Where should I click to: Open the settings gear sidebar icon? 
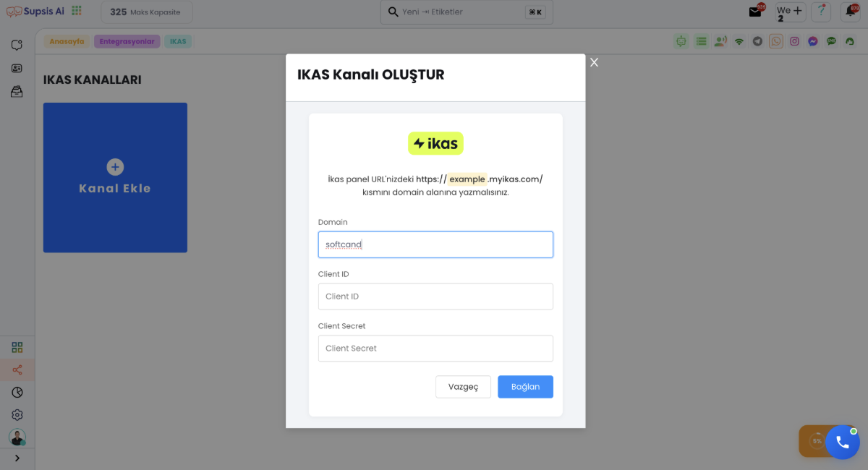(17, 415)
